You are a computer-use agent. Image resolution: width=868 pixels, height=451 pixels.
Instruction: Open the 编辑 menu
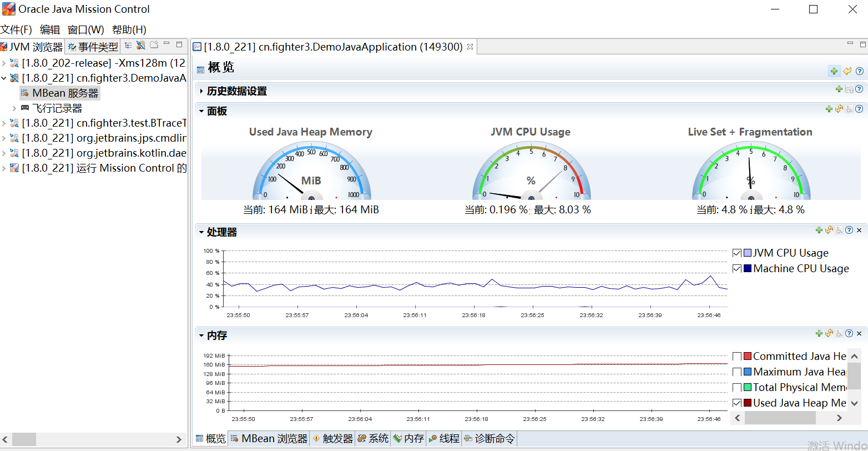tap(50, 29)
